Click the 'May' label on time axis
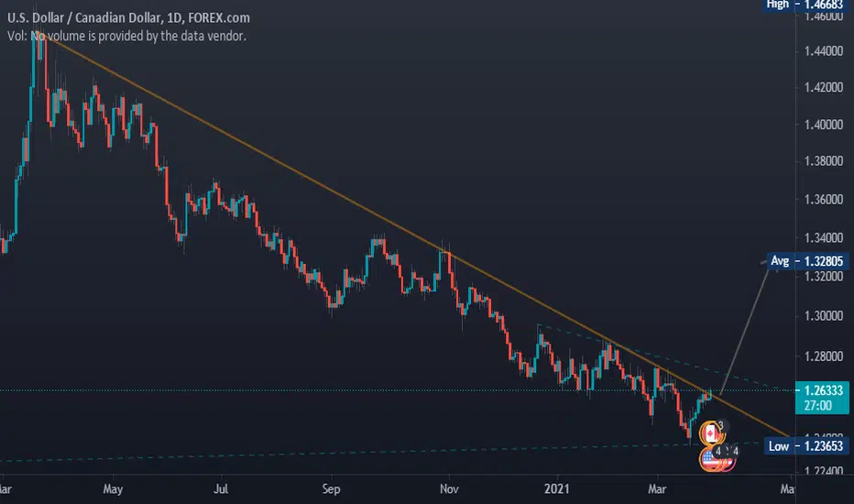854x504 pixels. pos(113,488)
